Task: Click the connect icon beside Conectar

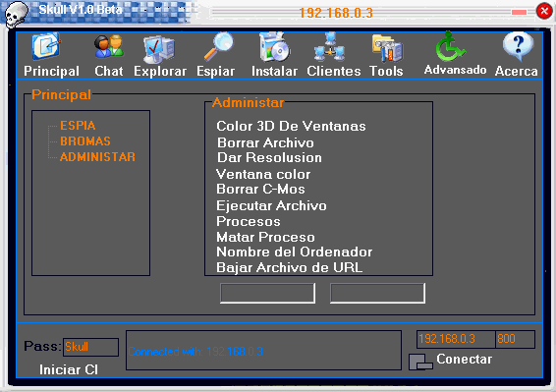Action: click(x=420, y=362)
